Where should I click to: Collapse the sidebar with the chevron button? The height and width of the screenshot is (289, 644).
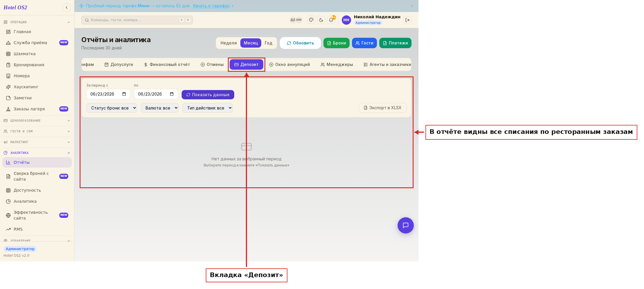tap(67, 8)
